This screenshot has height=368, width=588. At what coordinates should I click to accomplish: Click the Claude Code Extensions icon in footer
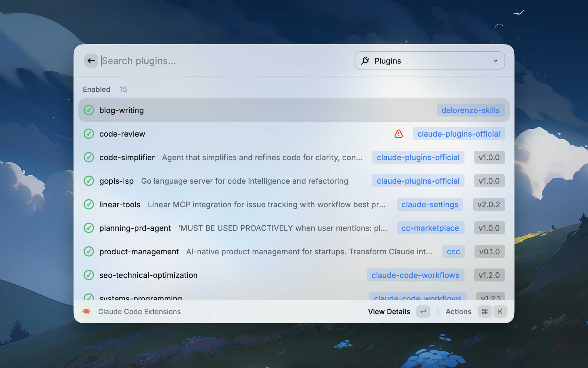(87, 311)
